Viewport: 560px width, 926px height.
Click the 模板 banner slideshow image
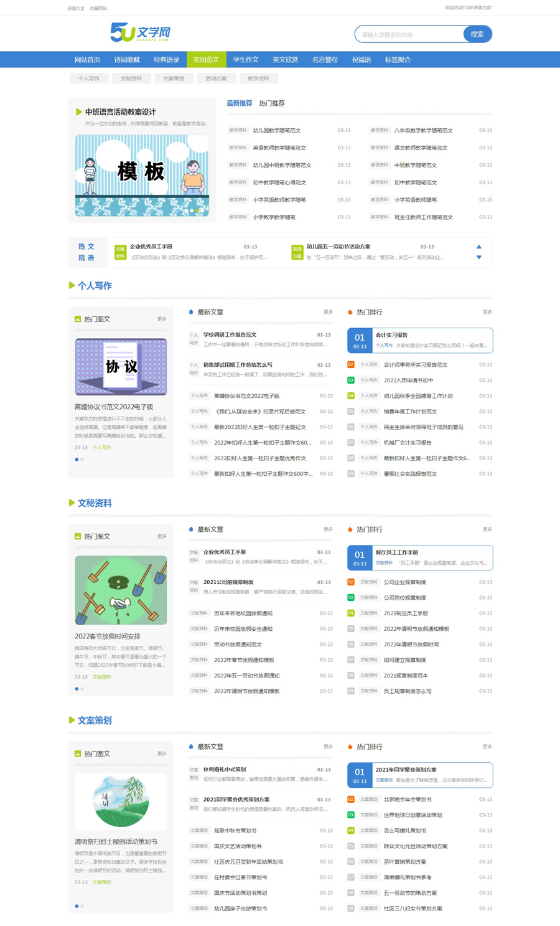tap(142, 175)
